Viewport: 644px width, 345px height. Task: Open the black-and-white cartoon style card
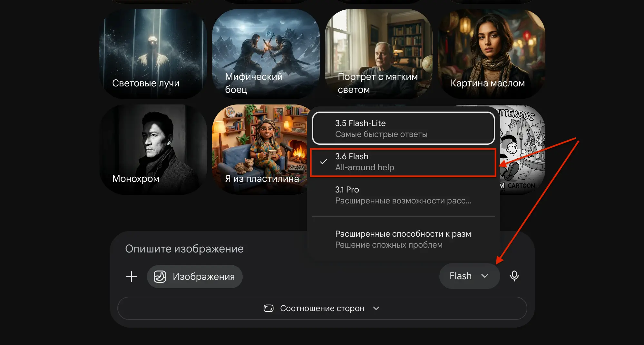(523, 149)
